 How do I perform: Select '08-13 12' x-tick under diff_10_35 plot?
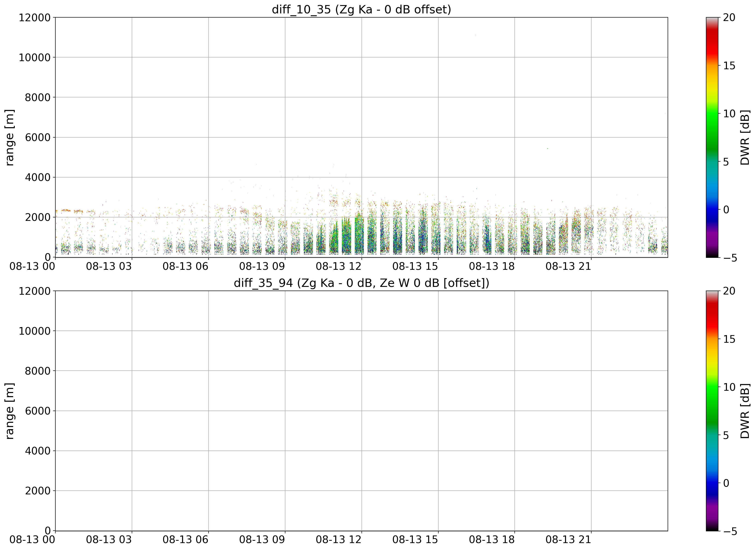[x=339, y=266]
